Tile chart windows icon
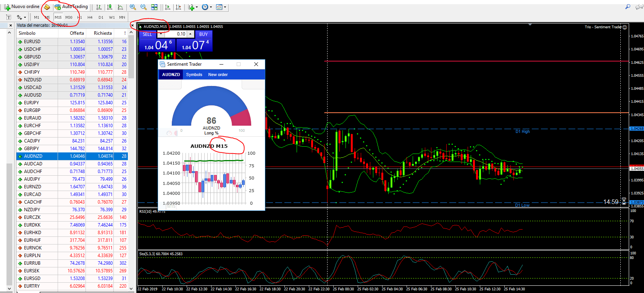 (154, 7)
